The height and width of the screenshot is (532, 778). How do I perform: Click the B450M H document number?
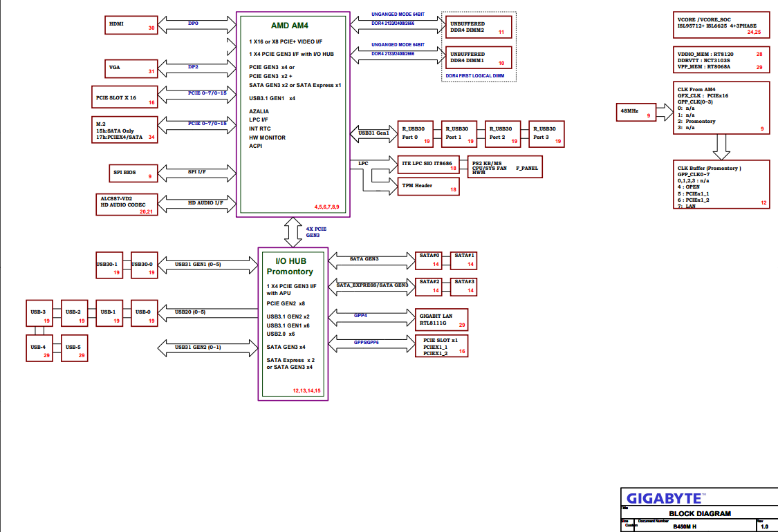[x=685, y=526]
